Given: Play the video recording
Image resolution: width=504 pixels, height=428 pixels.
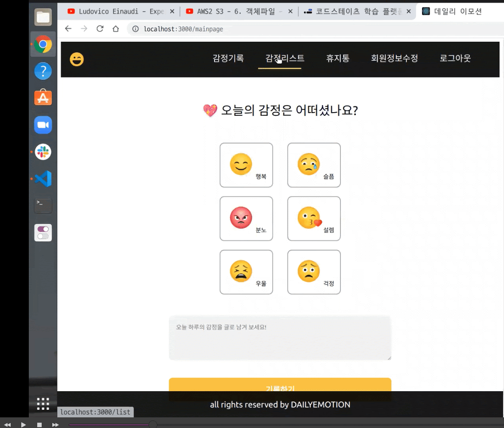Looking at the screenshot, I should 23,425.
